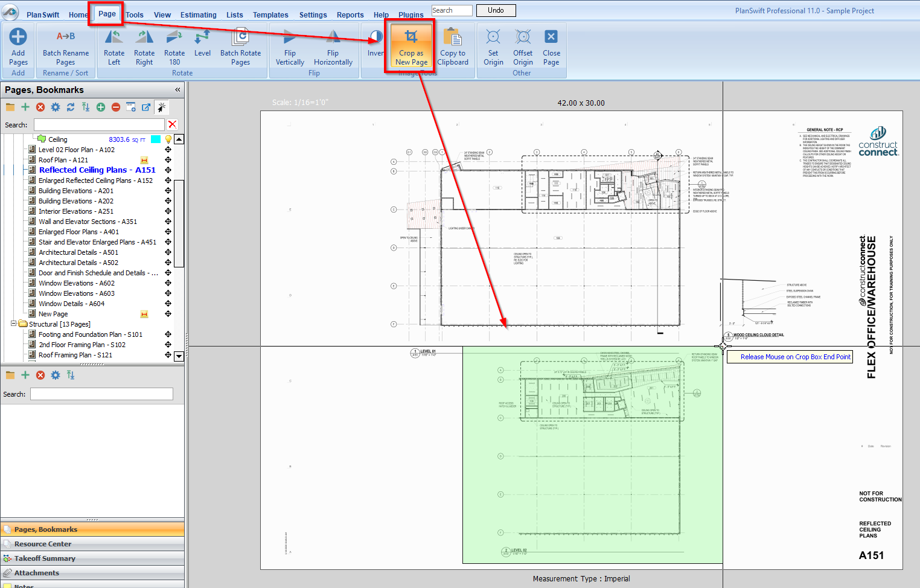
Task: Click the Invert image tool
Action: (x=375, y=43)
